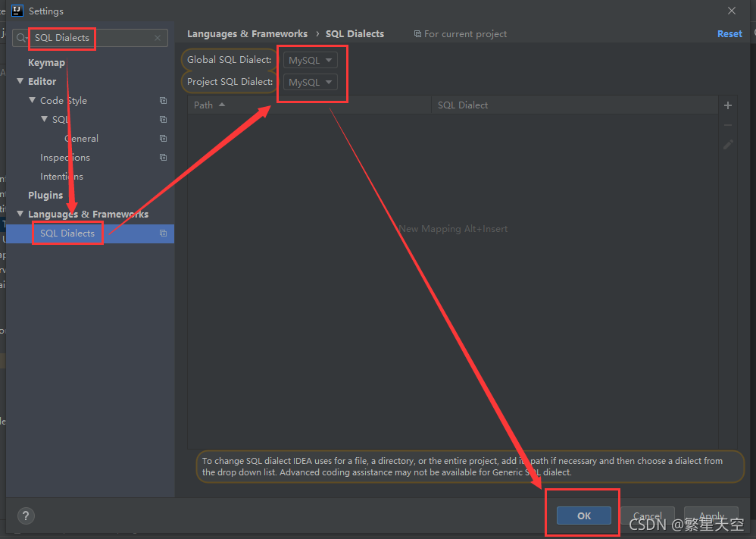Open the Intentions settings page

pos(61,176)
